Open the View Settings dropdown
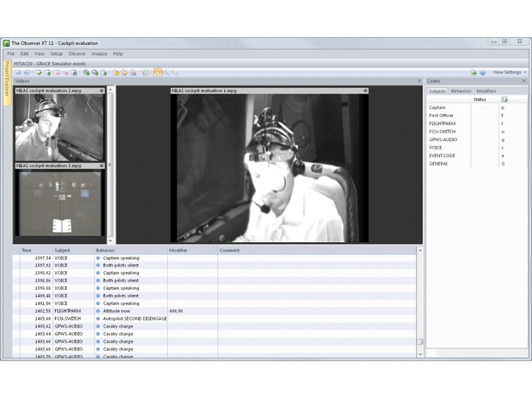Image resolution: width=532 pixels, height=399 pixels. [509, 72]
